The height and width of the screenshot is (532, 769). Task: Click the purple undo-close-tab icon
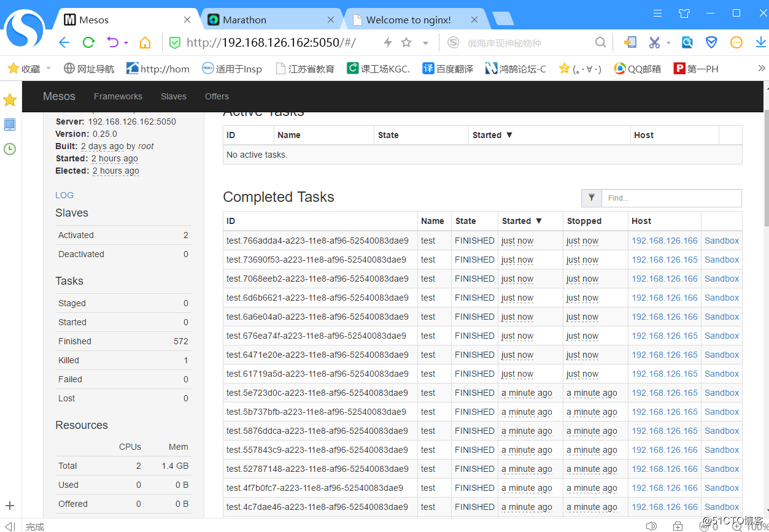click(113, 42)
